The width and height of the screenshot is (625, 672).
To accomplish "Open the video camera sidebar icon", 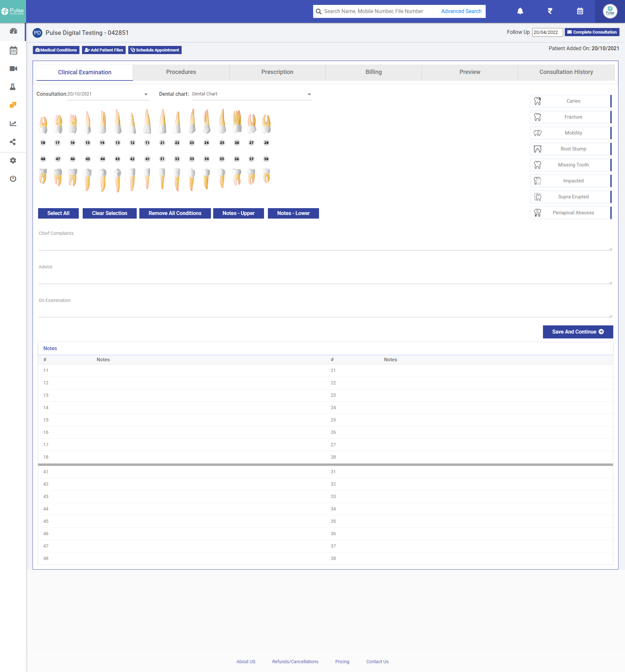I will 13,69.
